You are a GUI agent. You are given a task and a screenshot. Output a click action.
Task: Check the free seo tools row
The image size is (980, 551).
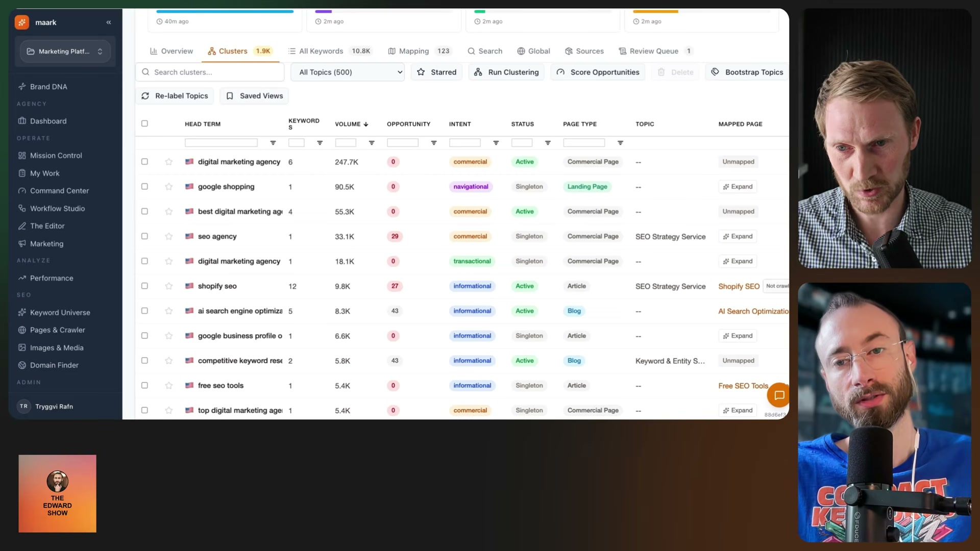(x=144, y=386)
